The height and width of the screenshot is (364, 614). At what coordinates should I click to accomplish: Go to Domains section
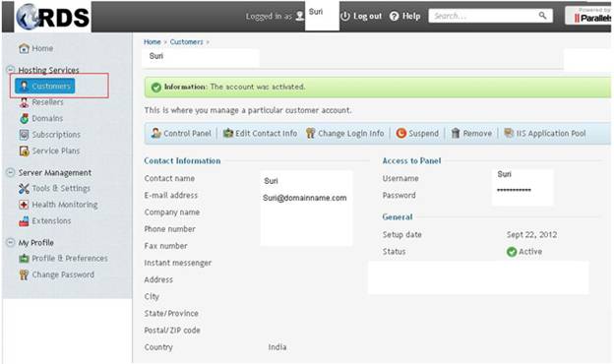47,119
